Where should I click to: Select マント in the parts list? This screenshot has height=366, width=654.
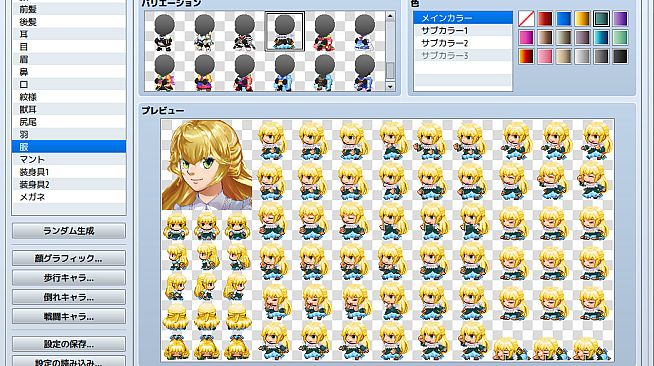[69, 159]
